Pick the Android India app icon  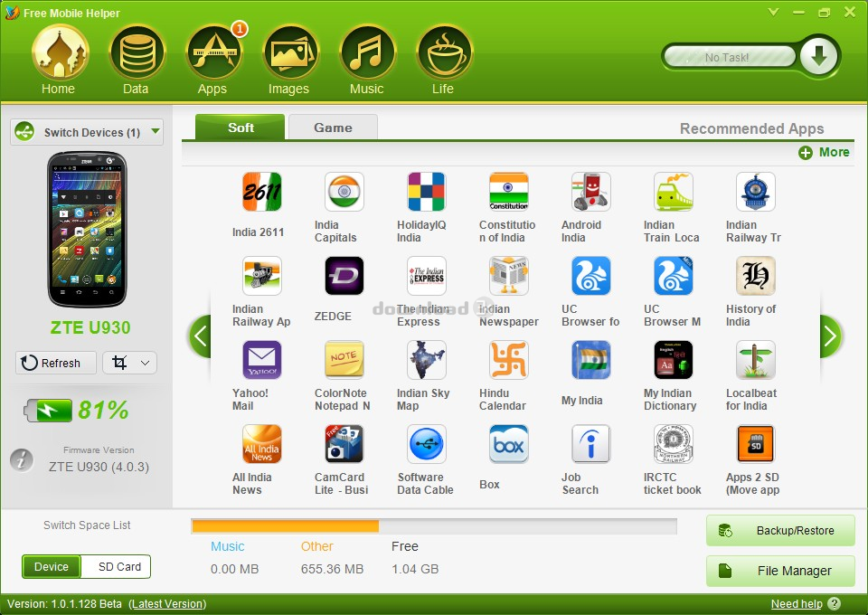click(x=590, y=192)
